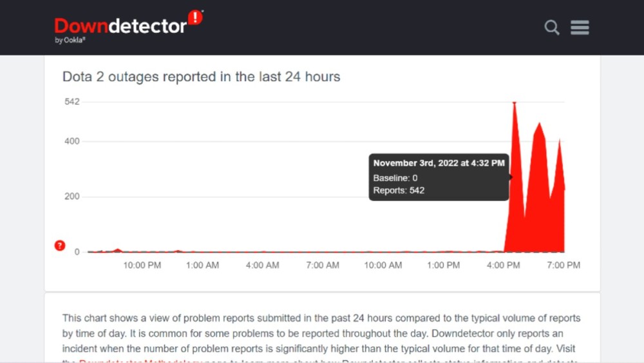Viewport: 644px width, 363px height.
Task: Click the chart peak at 542 reports
Action: click(514, 103)
